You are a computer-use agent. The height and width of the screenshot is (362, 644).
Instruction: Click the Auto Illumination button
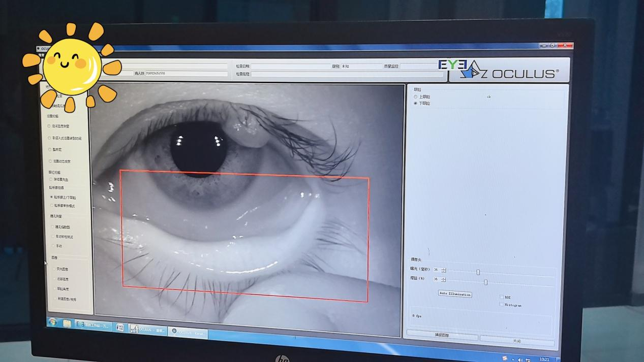pyautogui.click(x=455, y=294)
